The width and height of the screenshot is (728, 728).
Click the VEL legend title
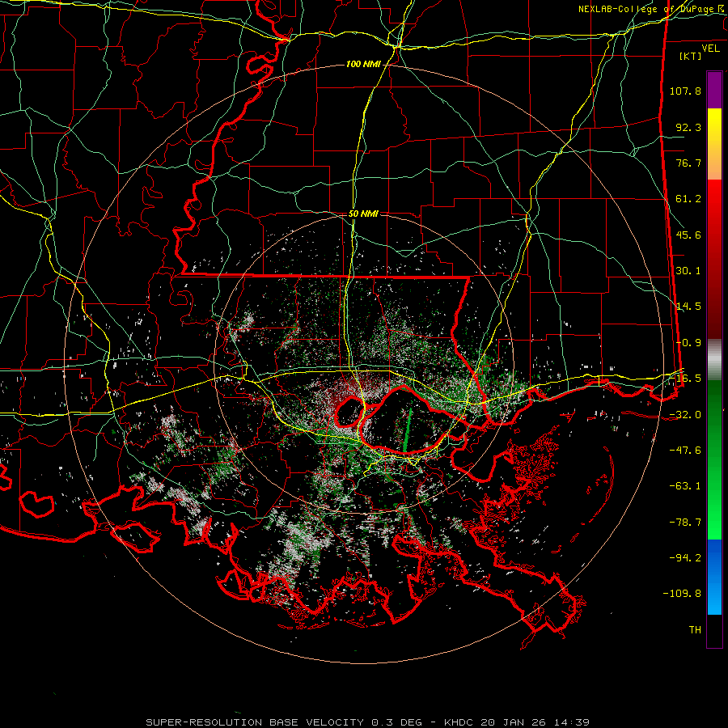(x=710, y=49)
